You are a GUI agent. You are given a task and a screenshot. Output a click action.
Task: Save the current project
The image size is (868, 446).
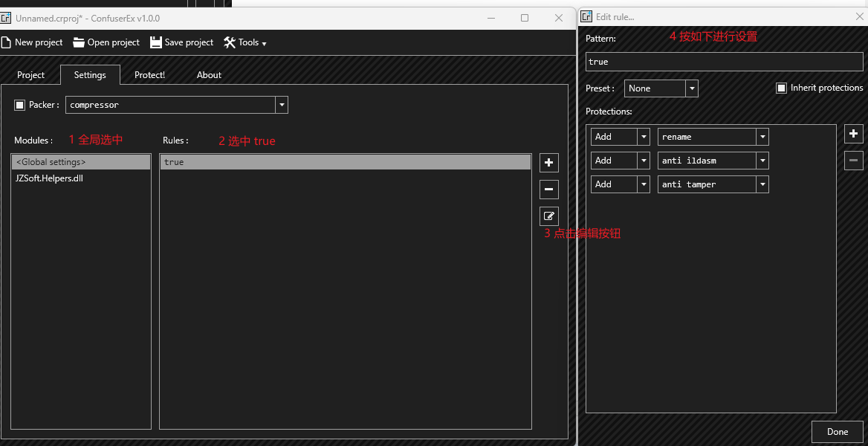click(181, 42)
